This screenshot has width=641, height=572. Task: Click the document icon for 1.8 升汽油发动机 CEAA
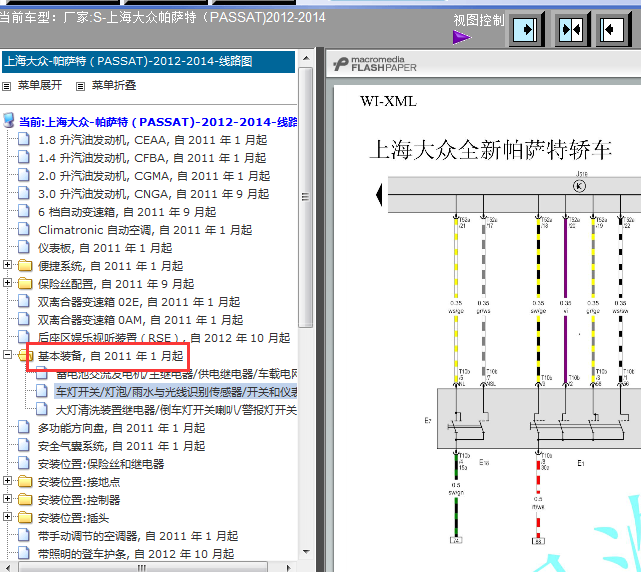24,139
